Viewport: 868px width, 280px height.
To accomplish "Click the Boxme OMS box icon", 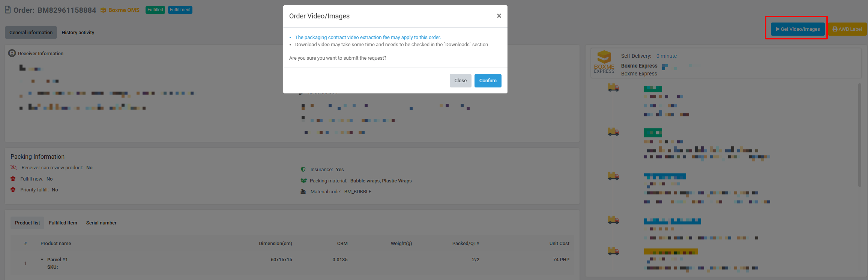I will pyautogui.click(x=103, y=10).
